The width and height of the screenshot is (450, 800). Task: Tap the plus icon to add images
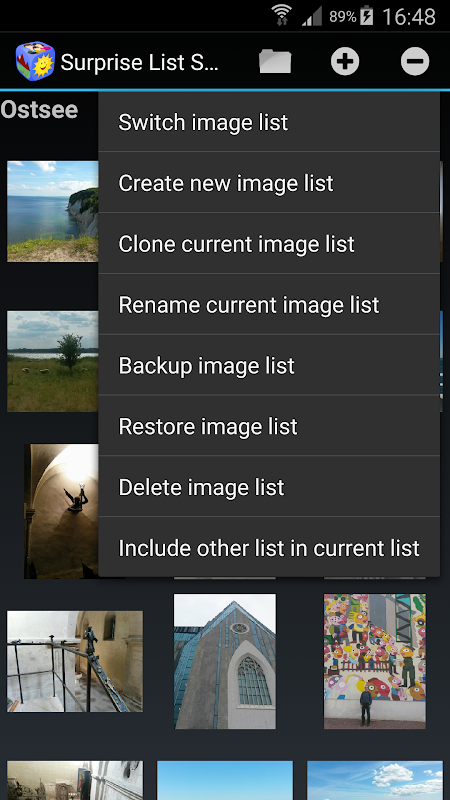345,61
